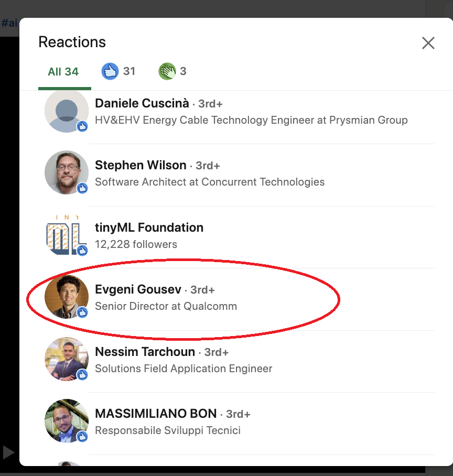Click 'Solutions Field Application Engineer' headline
453x476 pixels.
[x=184, y=369]
